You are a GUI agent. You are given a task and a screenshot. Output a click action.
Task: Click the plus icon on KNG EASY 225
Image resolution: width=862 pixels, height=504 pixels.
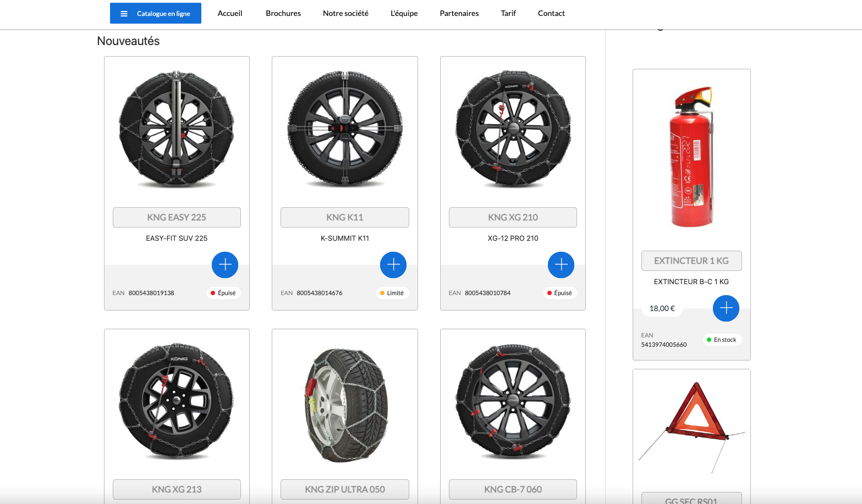point(225,265)
